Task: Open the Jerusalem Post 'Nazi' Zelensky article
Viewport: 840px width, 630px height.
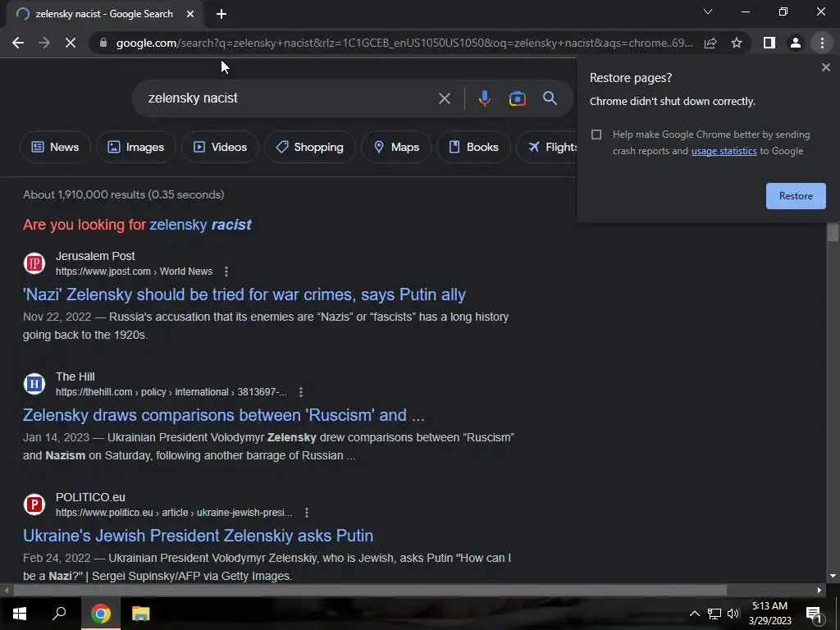Action: (244, 294)
